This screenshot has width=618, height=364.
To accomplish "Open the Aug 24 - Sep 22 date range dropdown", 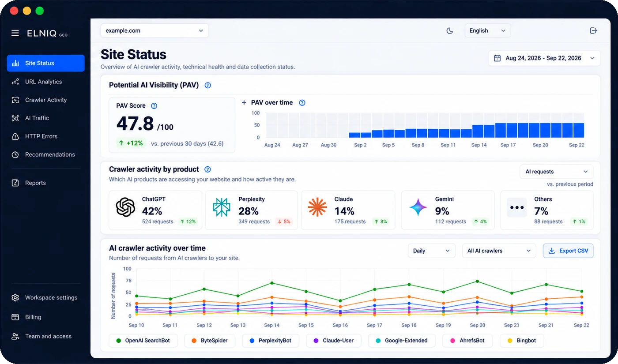I will coord(544,58).
